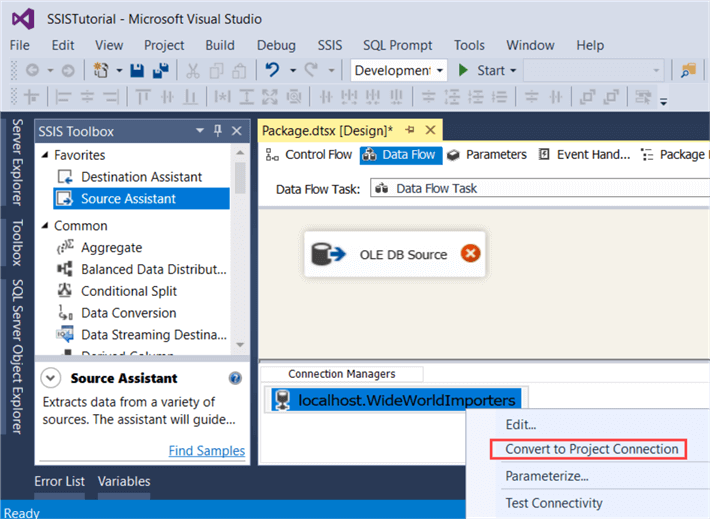This screenshot has height=519, width=710.
Task: Open the Find Samples link
Action: tap(206, 451)
